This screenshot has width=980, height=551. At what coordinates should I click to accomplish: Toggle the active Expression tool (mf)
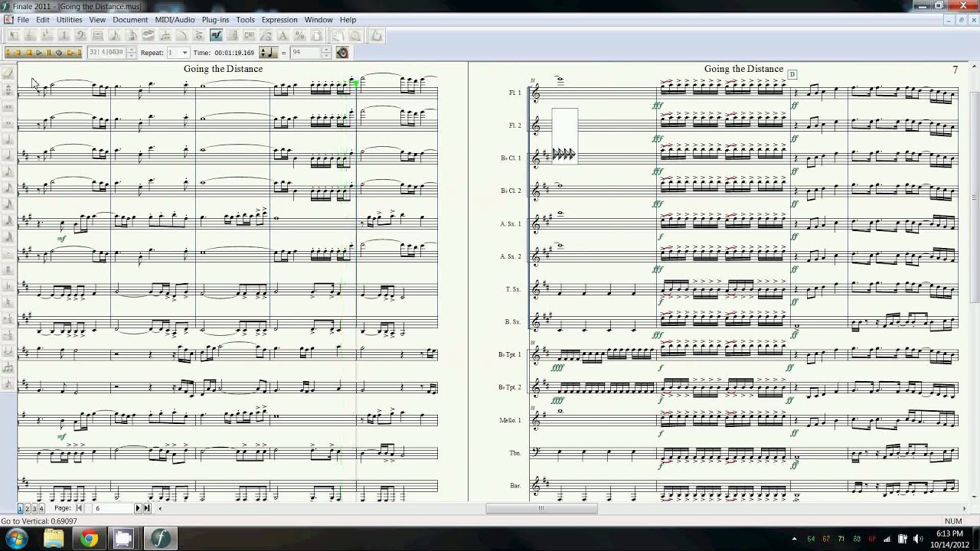[x=216, y=35]
